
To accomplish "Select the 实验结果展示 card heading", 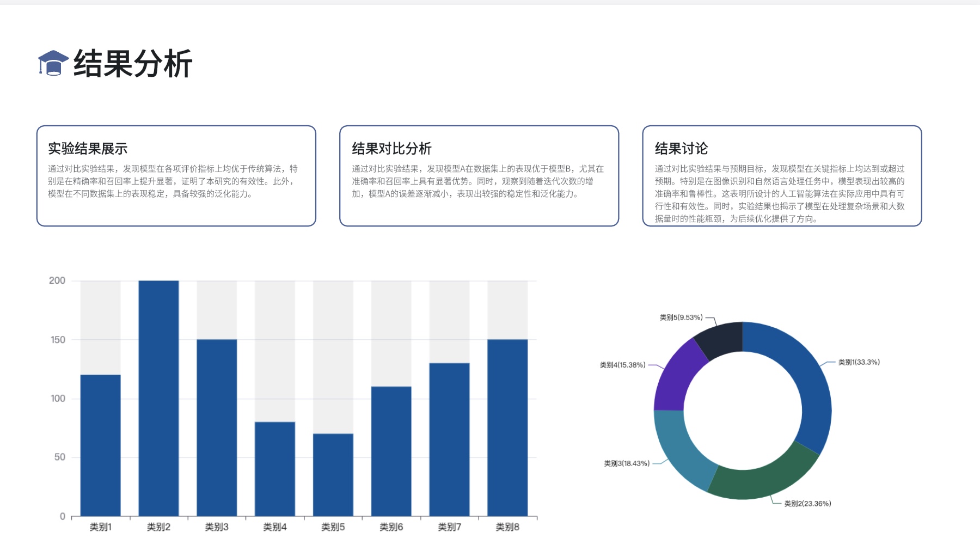I will [88, 149].
